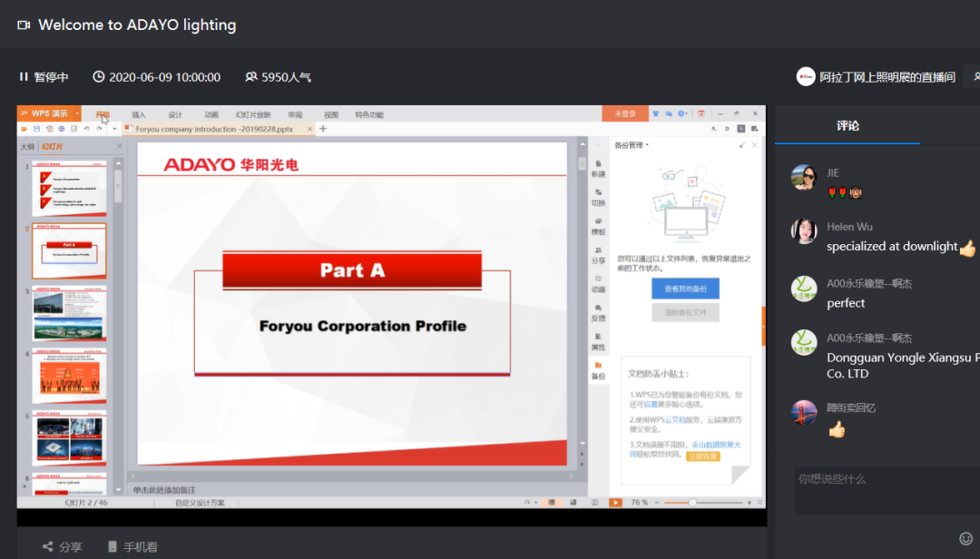The height and width of the screenshot is (559, 980).
Task: Select the 评论 comments tab
Action: [x=848, y=125]
